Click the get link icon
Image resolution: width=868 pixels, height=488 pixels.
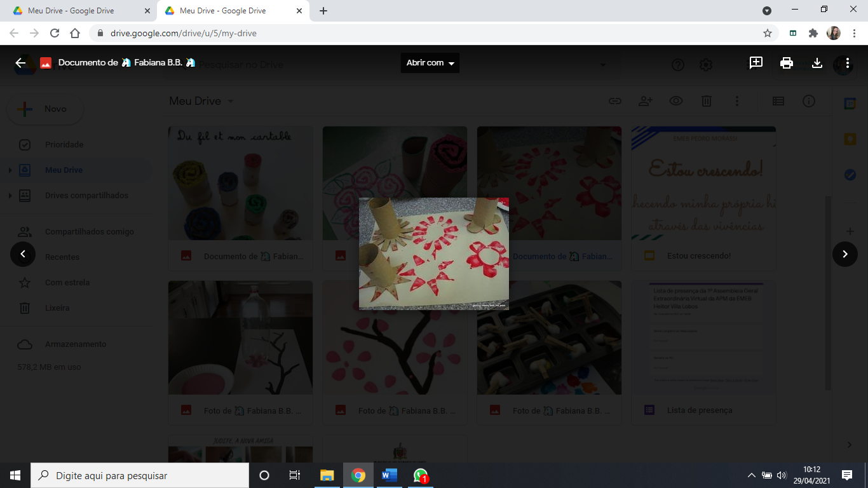[614, 101]
